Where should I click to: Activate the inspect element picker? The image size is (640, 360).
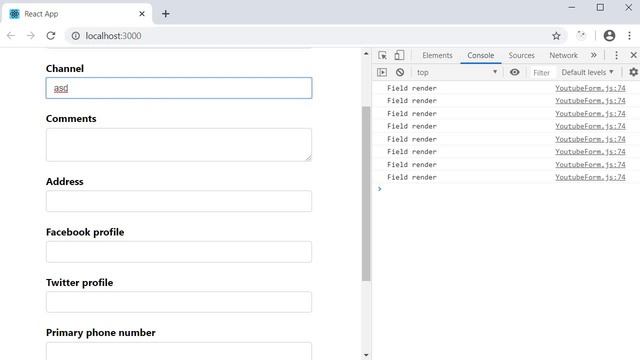(x=382, y=55)
